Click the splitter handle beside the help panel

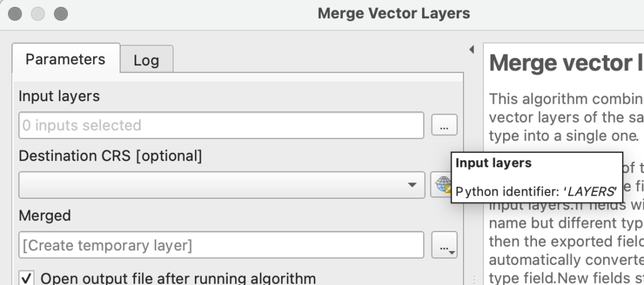click(x=474, y=280)
